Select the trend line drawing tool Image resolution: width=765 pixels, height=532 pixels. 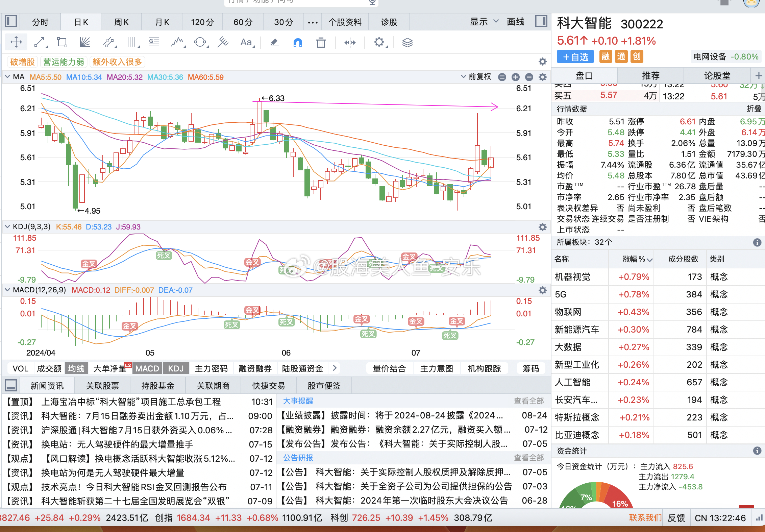(40, 42)
